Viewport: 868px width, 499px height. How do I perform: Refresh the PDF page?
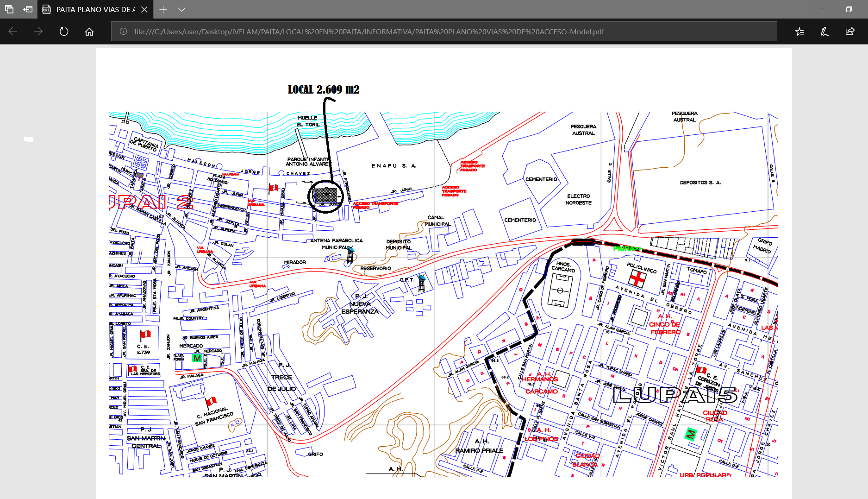point(64,32)
